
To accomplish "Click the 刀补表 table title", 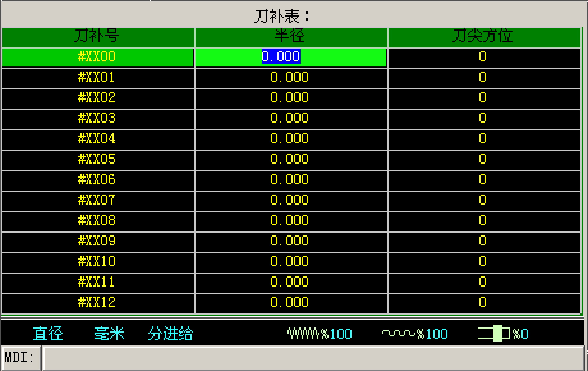I will click(x=282, y=16).
